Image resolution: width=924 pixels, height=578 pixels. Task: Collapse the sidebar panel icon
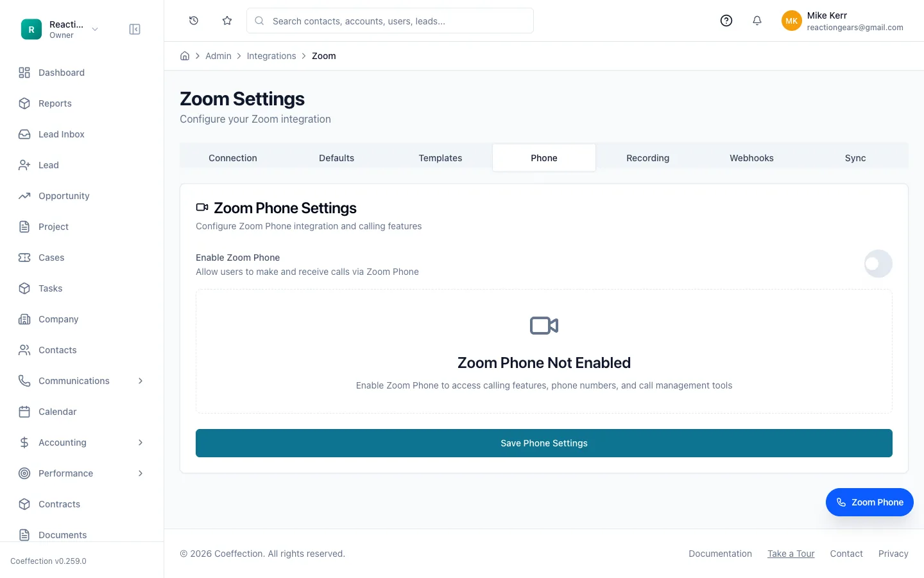[135, 30]
